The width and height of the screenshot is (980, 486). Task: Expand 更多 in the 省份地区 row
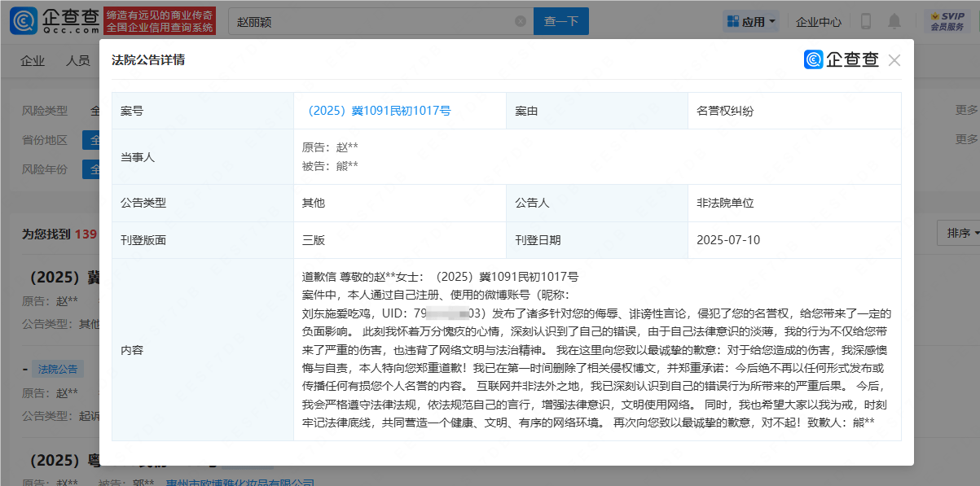(x=967, y=139)
